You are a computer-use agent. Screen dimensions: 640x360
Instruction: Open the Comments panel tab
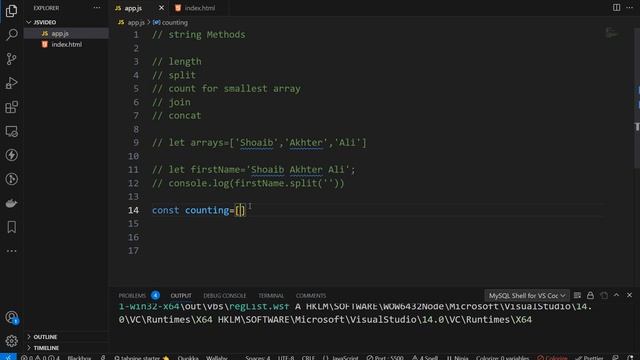pyautogui.click(x=311, y=295)
